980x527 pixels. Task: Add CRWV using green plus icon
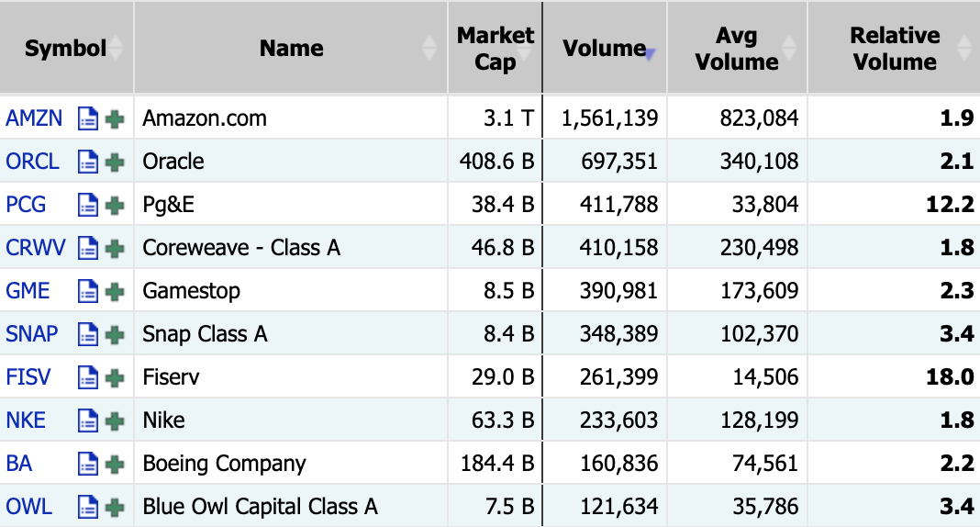pos(115,249)
